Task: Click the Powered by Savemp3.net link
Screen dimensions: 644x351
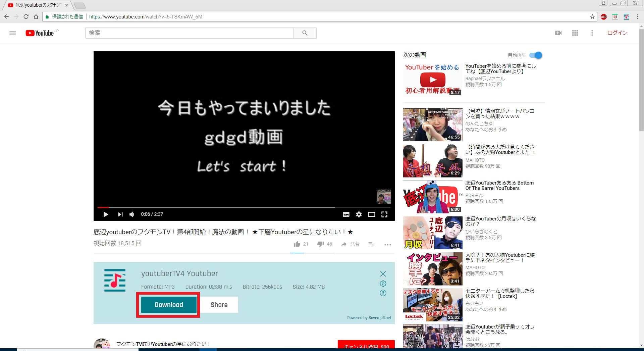Action: (x=369, y=318)
